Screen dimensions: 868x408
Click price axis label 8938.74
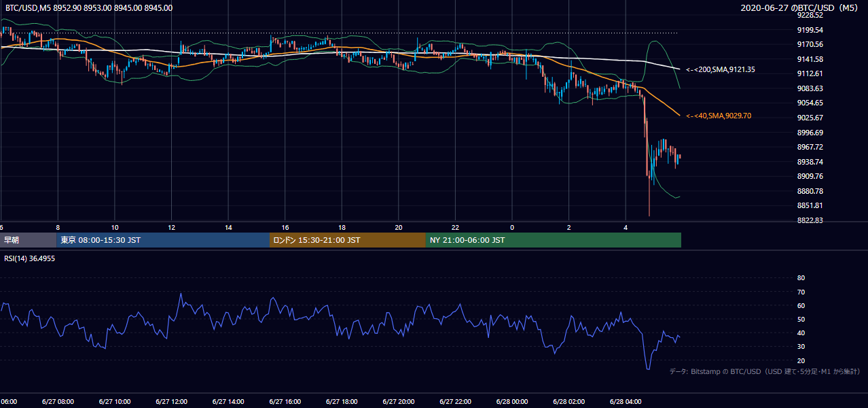pos(810,162)
